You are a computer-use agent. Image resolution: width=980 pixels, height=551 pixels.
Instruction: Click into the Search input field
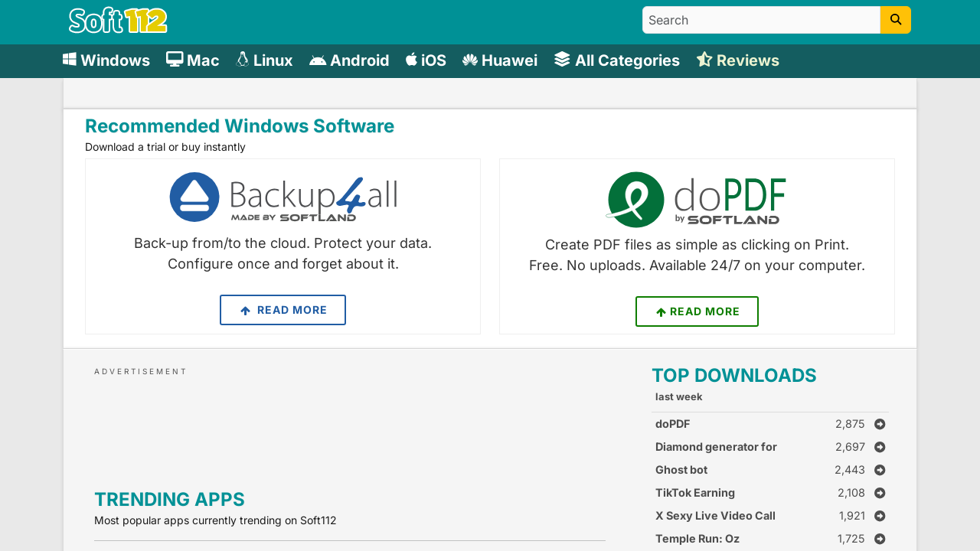(x=761, y=20)
